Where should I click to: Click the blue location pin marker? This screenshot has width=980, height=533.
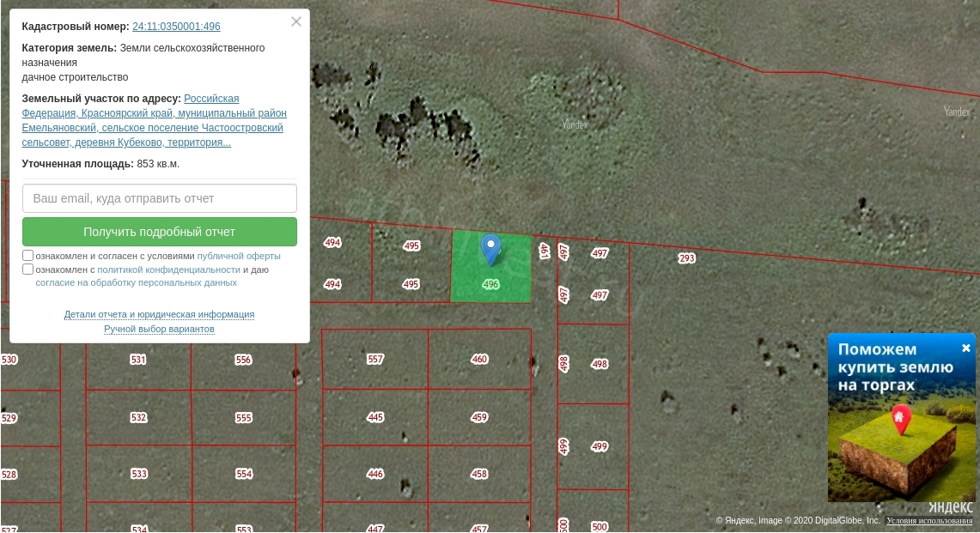(490, 248)
